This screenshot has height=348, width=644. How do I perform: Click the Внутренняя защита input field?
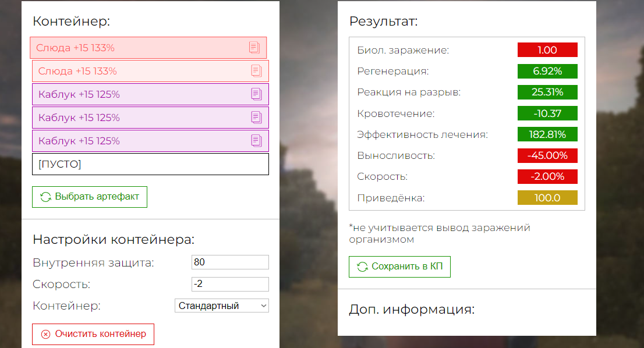coord(230,262)
